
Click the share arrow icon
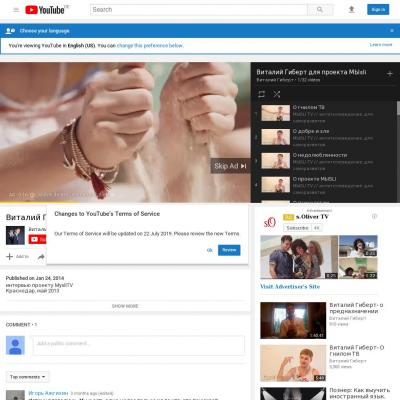tap(41, 257)
